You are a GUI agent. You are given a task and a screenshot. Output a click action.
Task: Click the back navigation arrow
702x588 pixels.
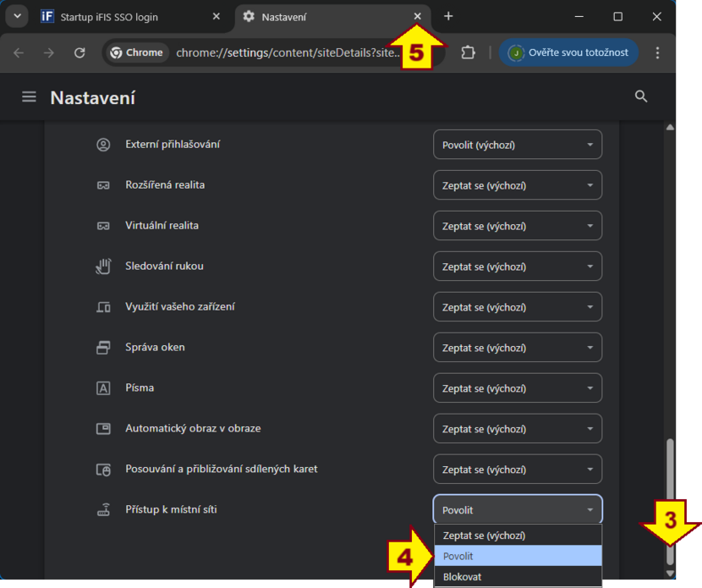click(x=19, y=52)
